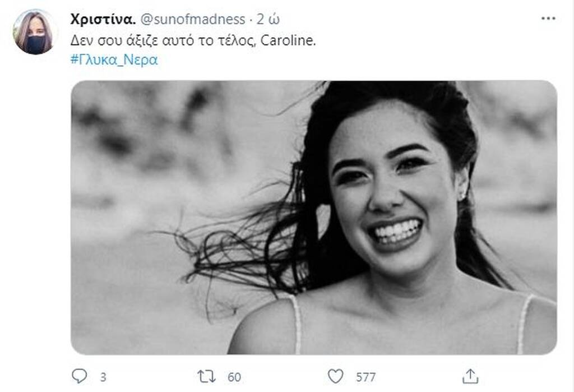Open the share icon menu
574x392 pixels.
(x=470, y=376)
